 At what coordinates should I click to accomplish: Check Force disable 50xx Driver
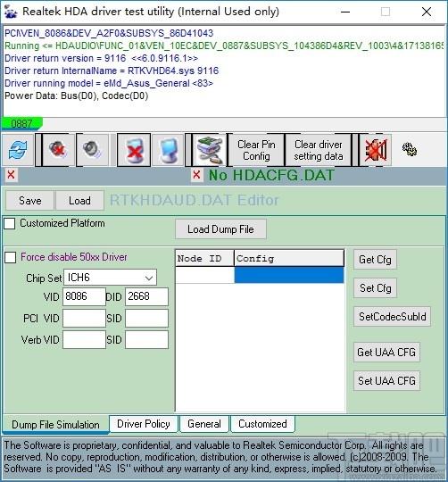pos(11,257)
